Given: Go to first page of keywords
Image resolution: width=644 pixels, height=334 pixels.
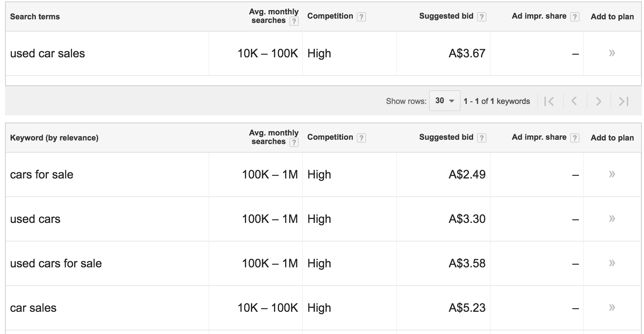Looking at the screenshot, I should [x=549, y=101].
